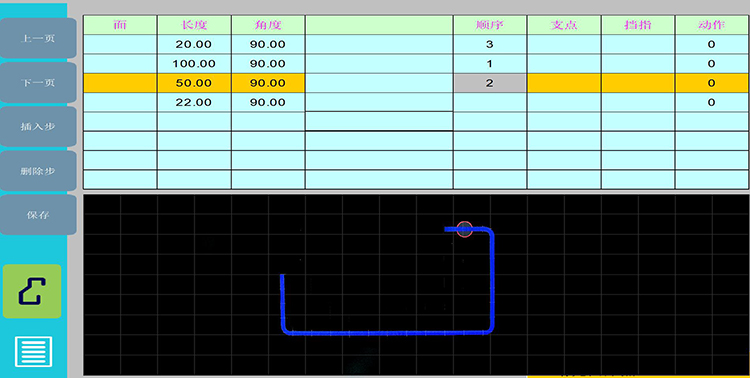Edit the length cell showing 22.00
Screen dimensions: 750x378
[x=194, y=102]
